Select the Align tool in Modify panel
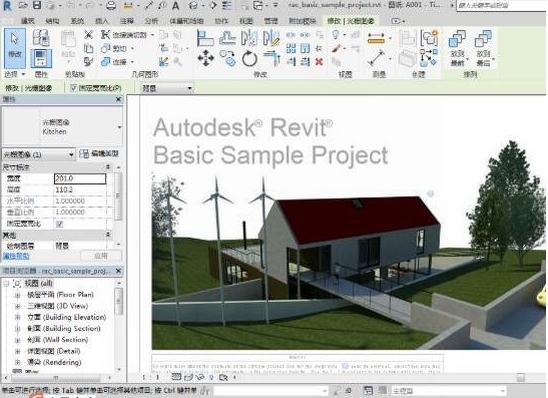 click(206, 38)
